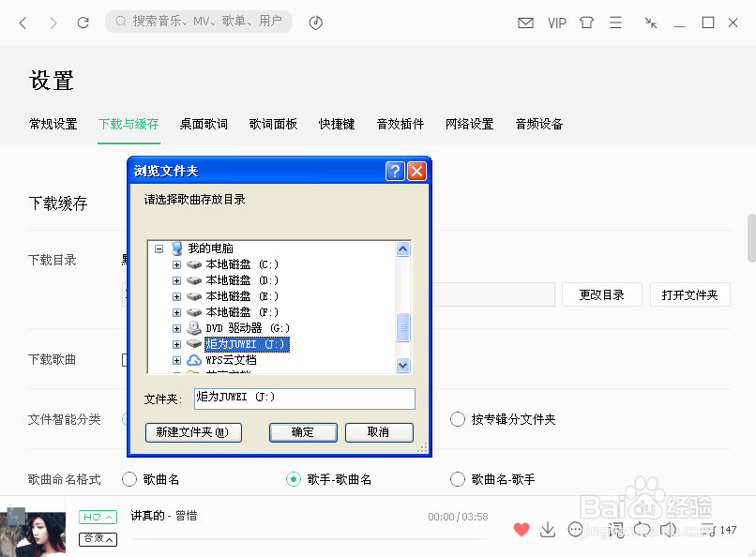Expand the local disk (E:) node

176,296
